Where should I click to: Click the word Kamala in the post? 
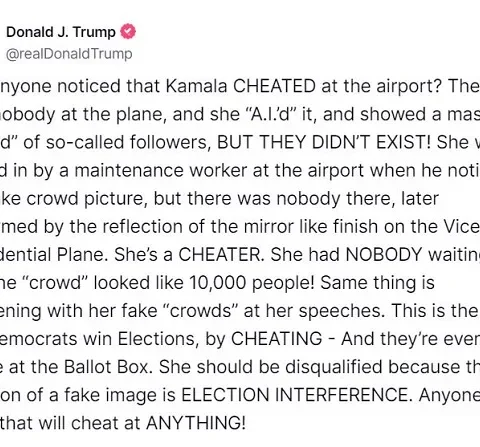coord(196,86)
